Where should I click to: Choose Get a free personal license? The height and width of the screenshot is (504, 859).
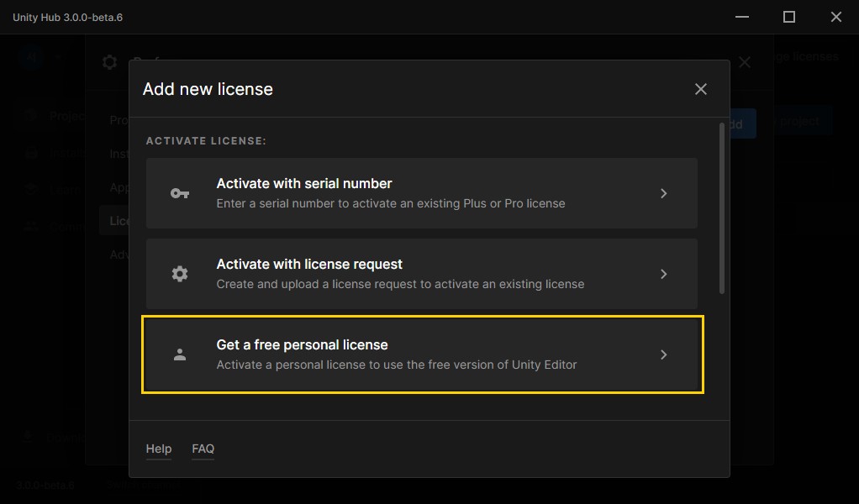tap(422, 354)
